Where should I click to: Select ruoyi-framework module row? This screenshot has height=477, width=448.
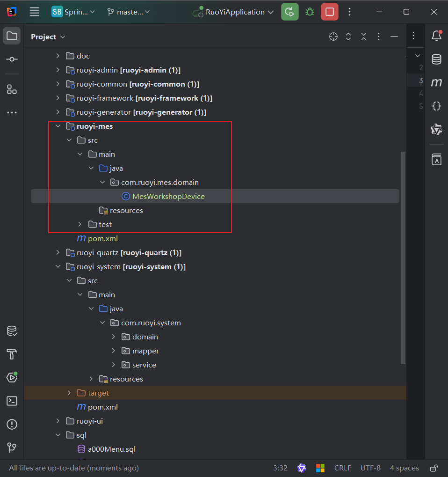tap(215, 98)
